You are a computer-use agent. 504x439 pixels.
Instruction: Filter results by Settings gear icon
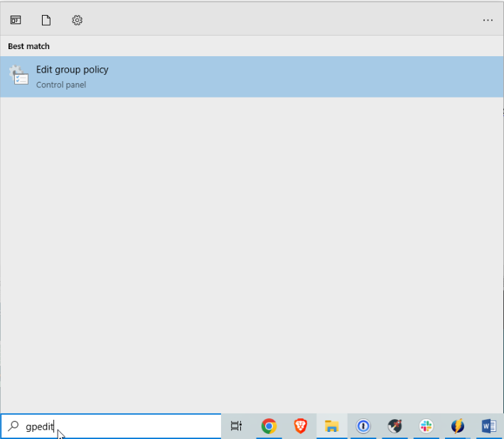tap(77, 20)
